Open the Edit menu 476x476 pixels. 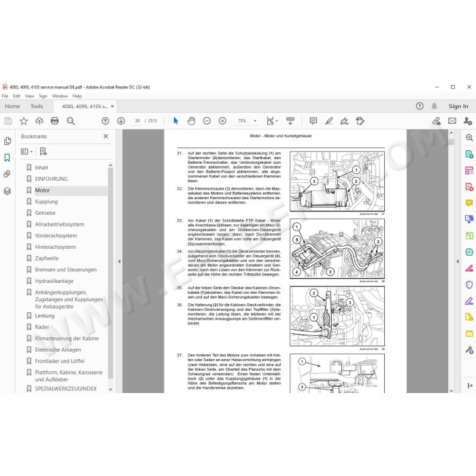(x=16, y=96)
